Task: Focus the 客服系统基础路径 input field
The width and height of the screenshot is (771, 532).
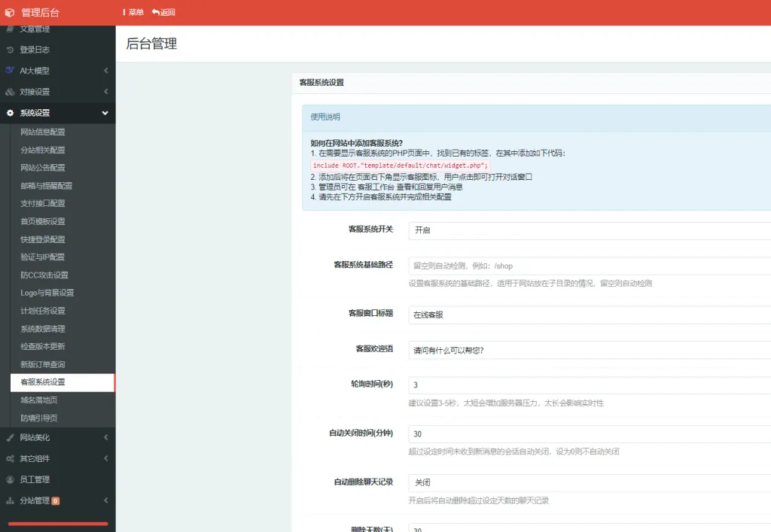Action: (x=590, y=266)
